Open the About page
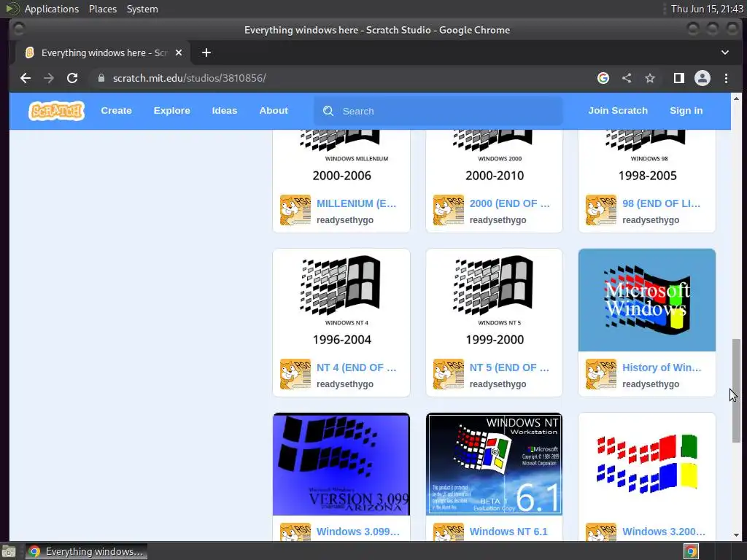 click(x=274, y=111)
